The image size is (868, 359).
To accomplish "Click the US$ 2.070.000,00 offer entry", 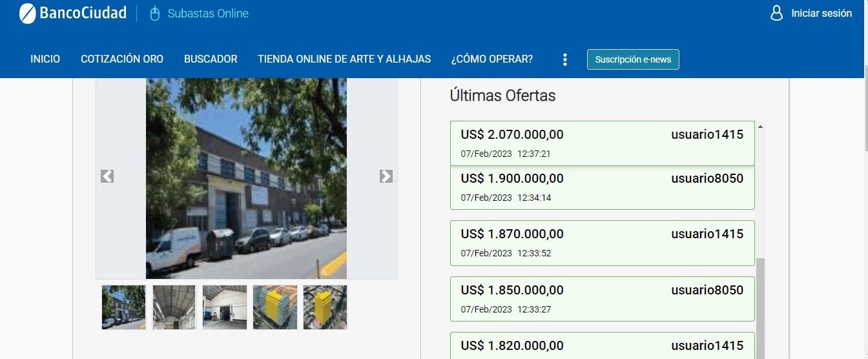I will (603, 143).
